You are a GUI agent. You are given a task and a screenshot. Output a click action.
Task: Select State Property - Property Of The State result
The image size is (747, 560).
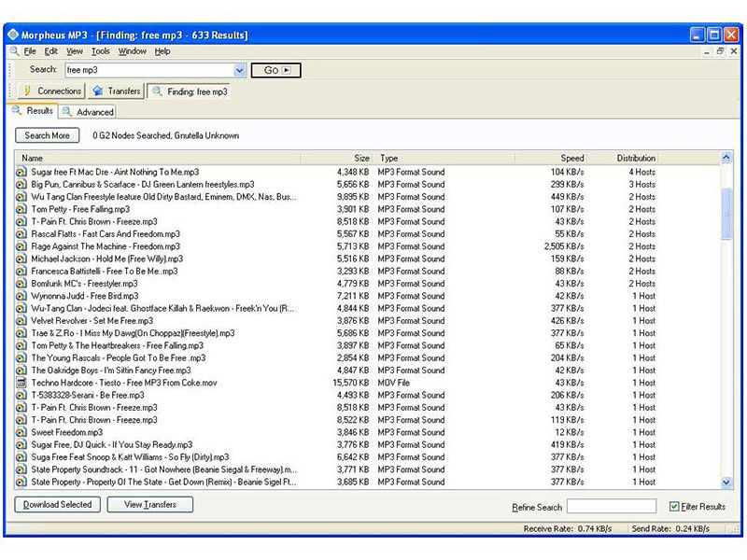coord(163,482)
